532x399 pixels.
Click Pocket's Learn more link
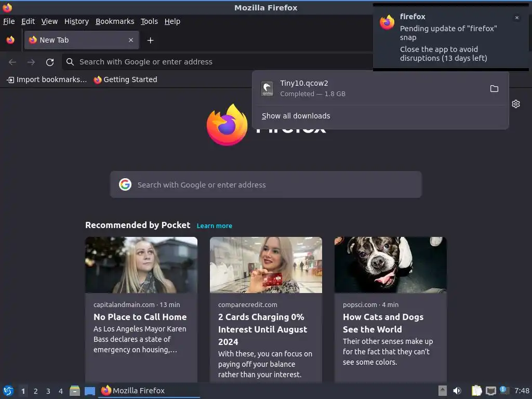click(x=215, y=225)
